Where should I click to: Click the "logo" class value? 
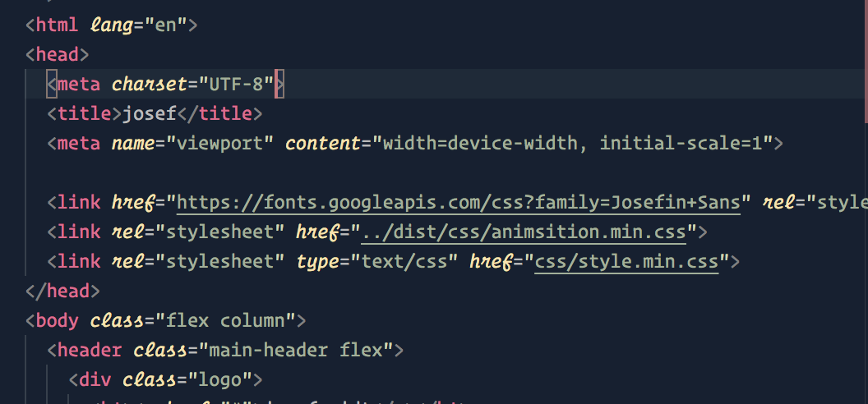(219, 379)
